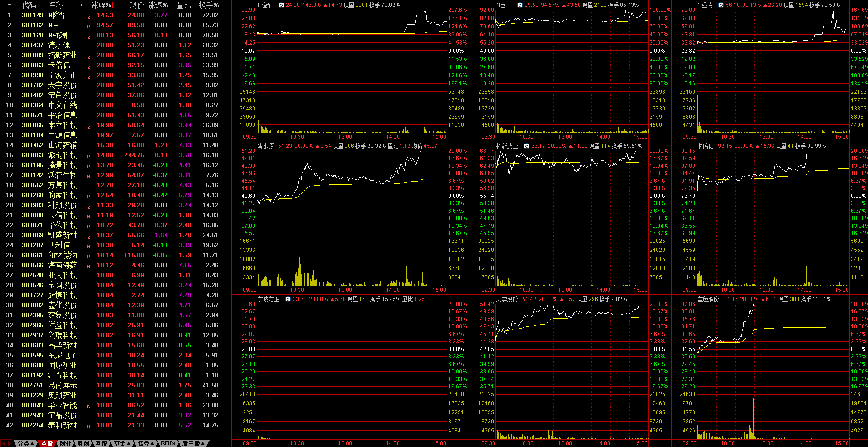Sort by 换手% column header
Screen dimensions: 868x447
pos(209,5)
